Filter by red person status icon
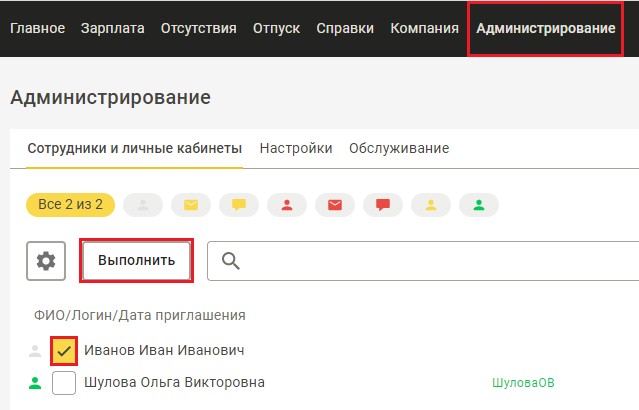Image resolution: width=639 pixels, height=410 pixels. tap(287, 205)
